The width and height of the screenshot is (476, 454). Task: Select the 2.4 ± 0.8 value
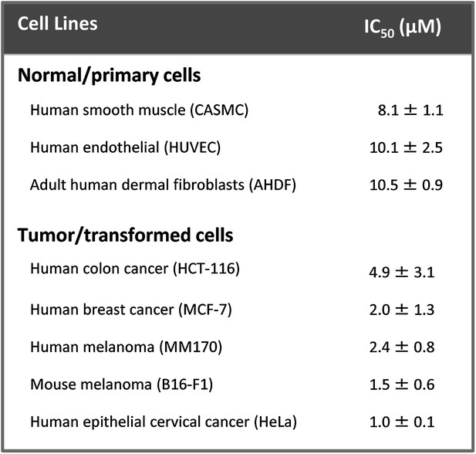[402, 347]
